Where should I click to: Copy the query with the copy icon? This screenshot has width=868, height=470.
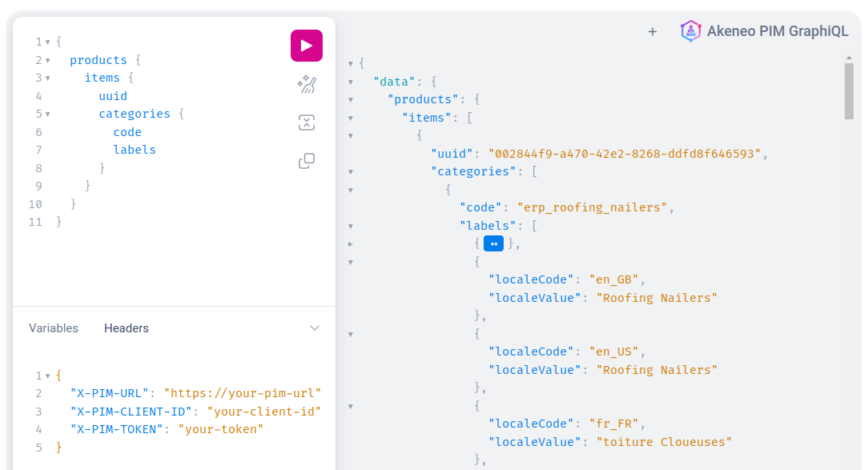point(307,161)
